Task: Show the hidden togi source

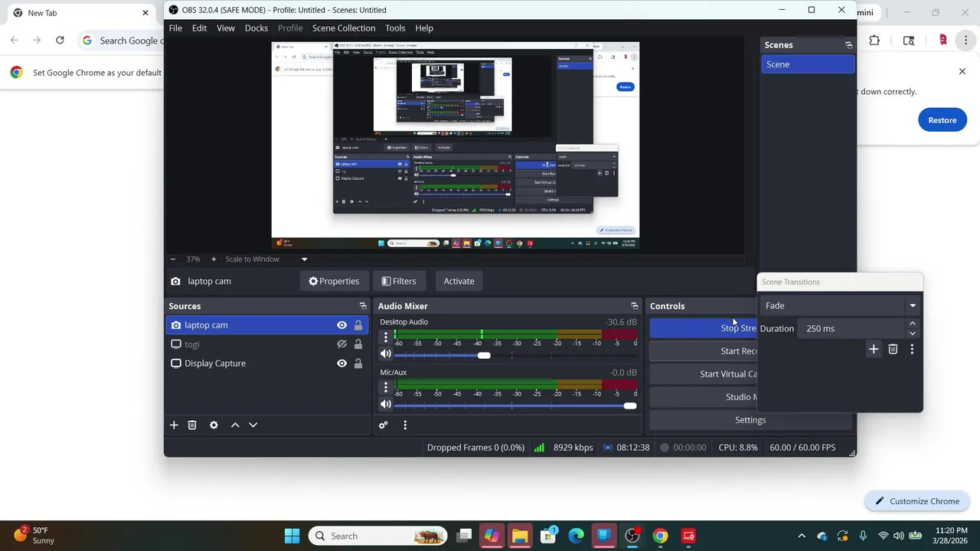Action: (341, 344)
